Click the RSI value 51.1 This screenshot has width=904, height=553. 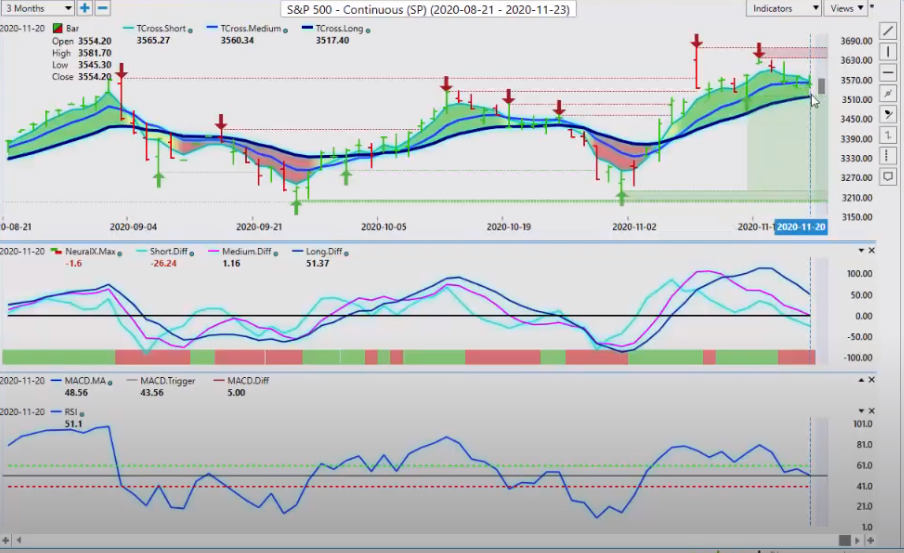pos(73,424)
